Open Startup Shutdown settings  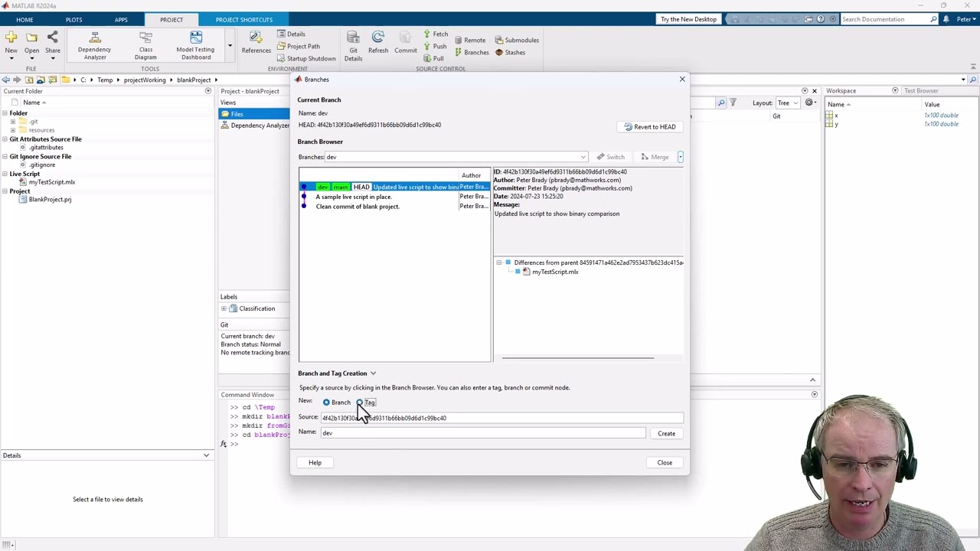pos(306,58)
